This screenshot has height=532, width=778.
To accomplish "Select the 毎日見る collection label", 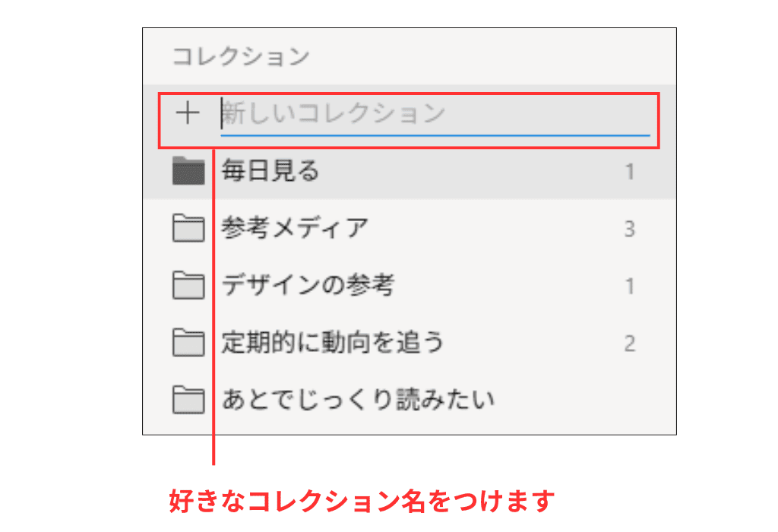I will point(270,172).
